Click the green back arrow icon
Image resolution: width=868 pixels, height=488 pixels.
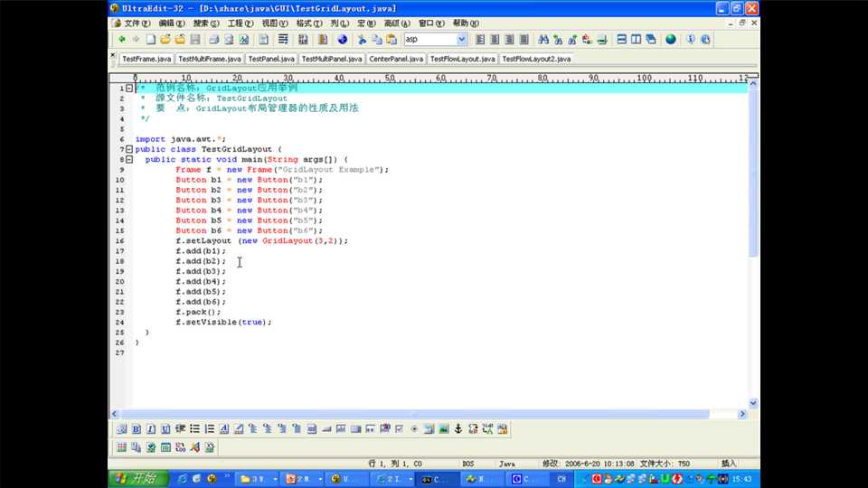click(122, 39)
